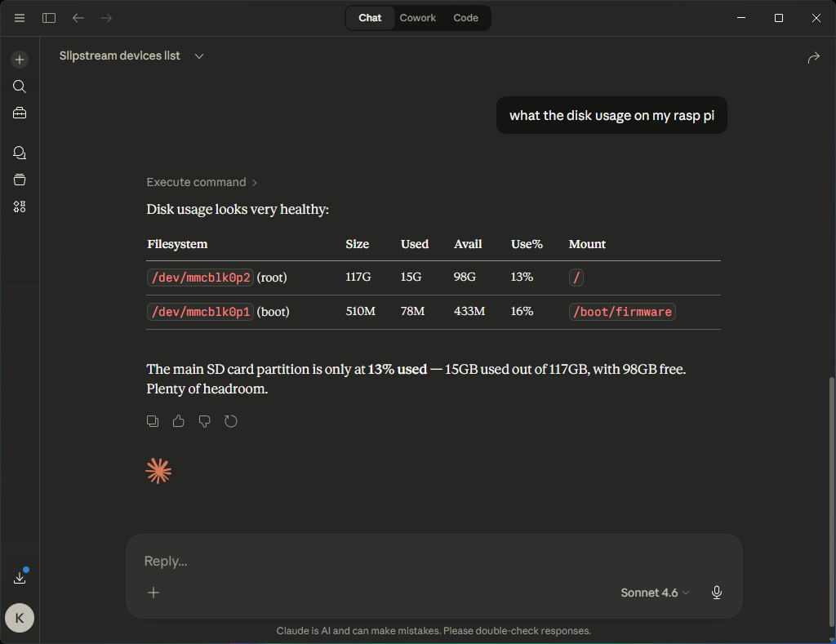Copy the response with copy icon
This screenshot has width=836, height=644.
153,421
